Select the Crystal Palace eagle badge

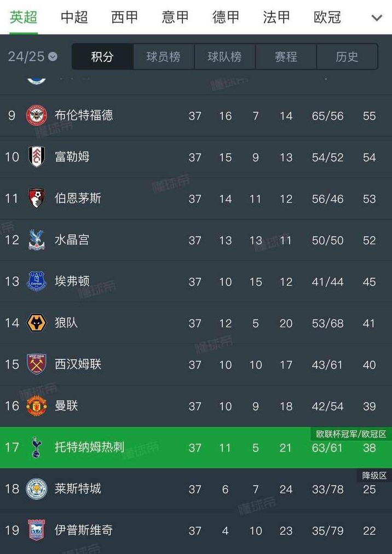click(x=36, y=240)
